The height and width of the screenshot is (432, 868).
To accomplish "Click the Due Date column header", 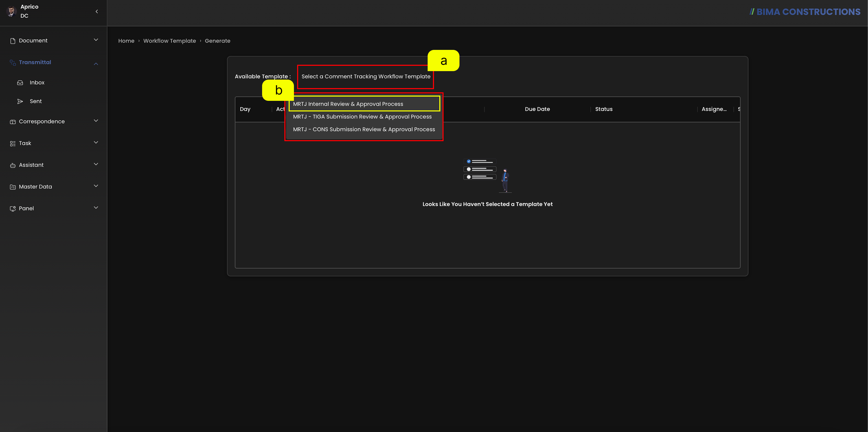I will tap(537, 109).
